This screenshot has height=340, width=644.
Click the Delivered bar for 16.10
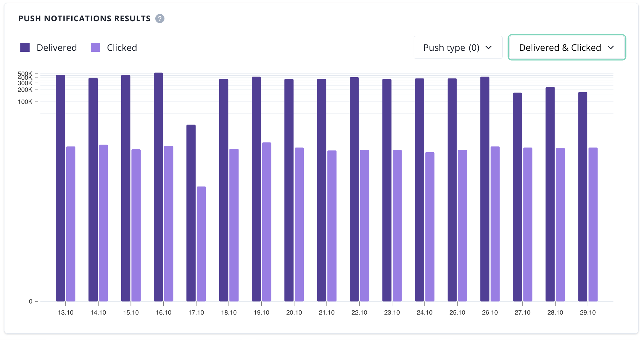(x=158, y=187)
